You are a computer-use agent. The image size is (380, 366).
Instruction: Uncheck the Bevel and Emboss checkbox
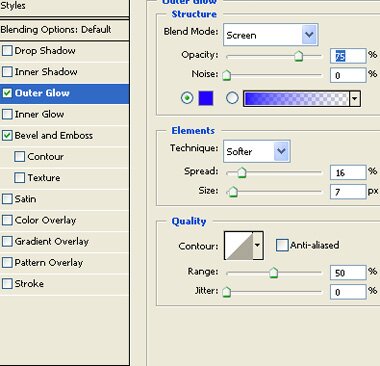pos(7,135)
